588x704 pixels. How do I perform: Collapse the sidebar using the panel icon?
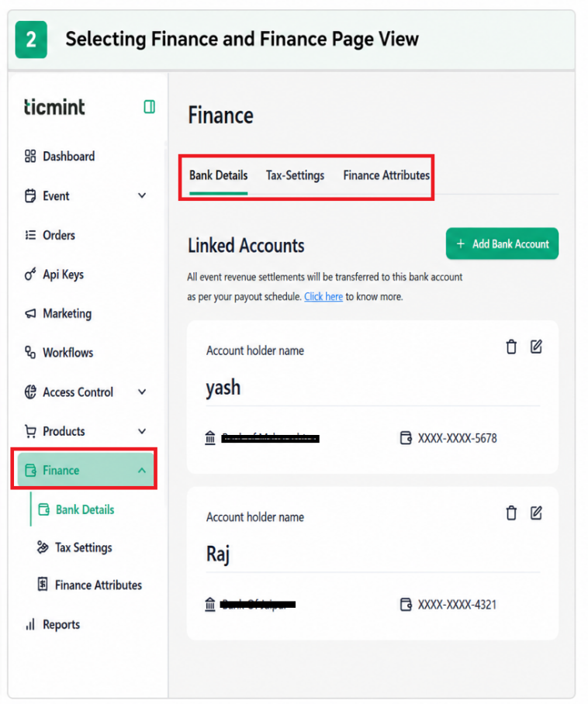click(149, 107)
